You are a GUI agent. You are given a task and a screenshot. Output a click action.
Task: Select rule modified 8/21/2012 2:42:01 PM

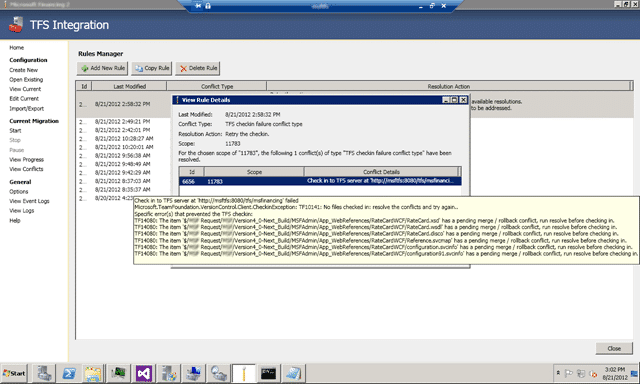tap(122, 130)
